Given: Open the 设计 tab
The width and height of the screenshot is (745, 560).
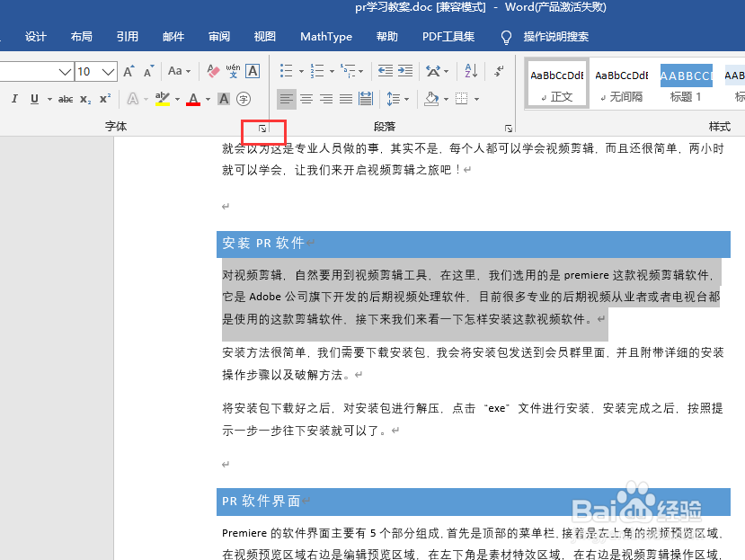Looking at the screenshot, I should (x=36, y=37).
